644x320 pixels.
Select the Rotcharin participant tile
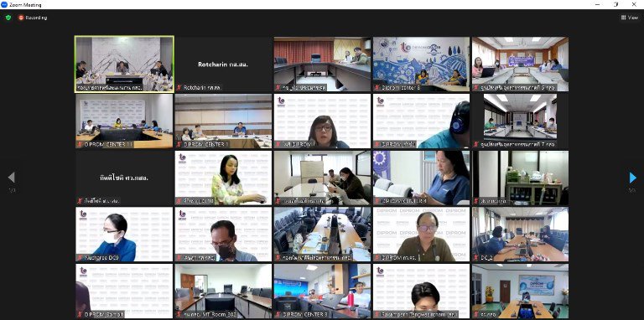pos(223,65)
